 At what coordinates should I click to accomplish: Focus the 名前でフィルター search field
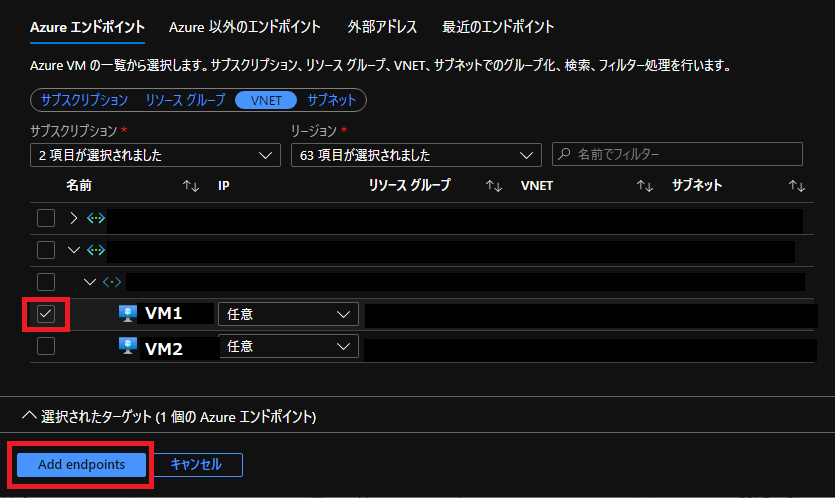(677, 154)
